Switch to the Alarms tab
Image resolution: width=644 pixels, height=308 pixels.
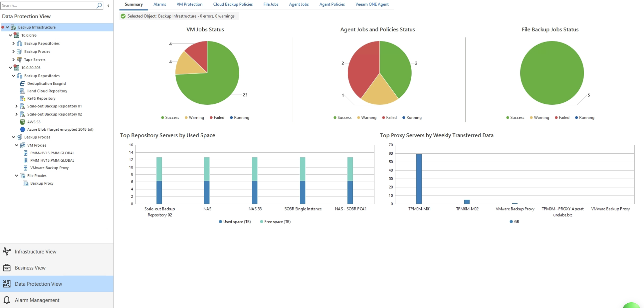coord(159,4)
